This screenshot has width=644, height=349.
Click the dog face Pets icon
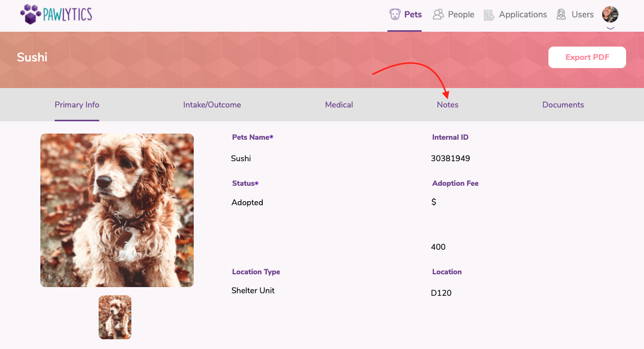pos(395,14)
